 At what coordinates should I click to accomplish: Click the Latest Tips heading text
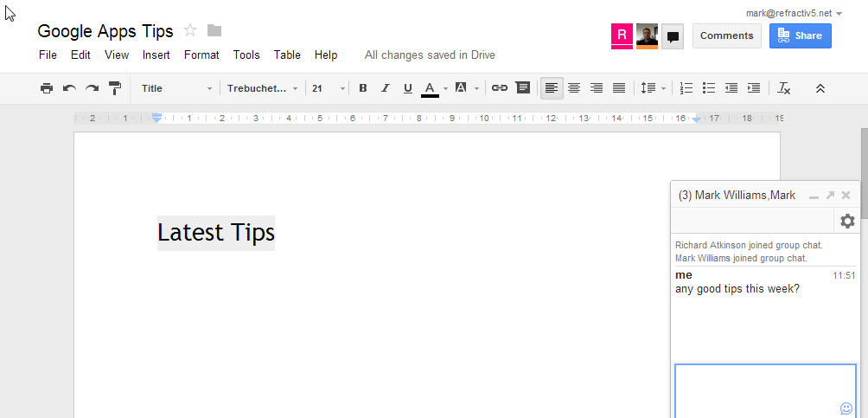[216, 232]
